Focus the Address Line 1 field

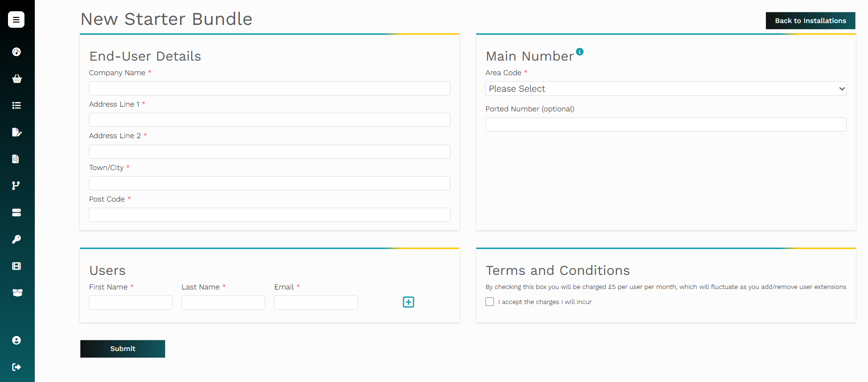point(269,120)
